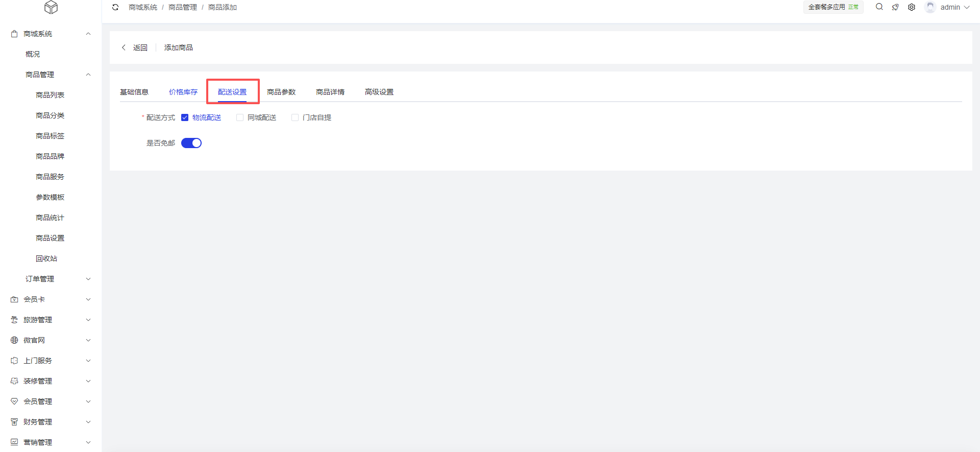Switch to the 价格库存 tab

[x=183, y=92]
